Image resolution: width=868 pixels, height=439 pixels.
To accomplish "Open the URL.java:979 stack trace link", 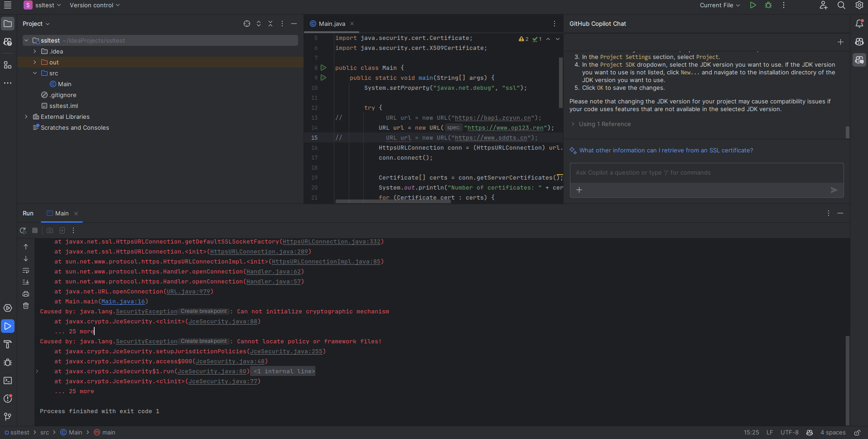I will 188,292.
